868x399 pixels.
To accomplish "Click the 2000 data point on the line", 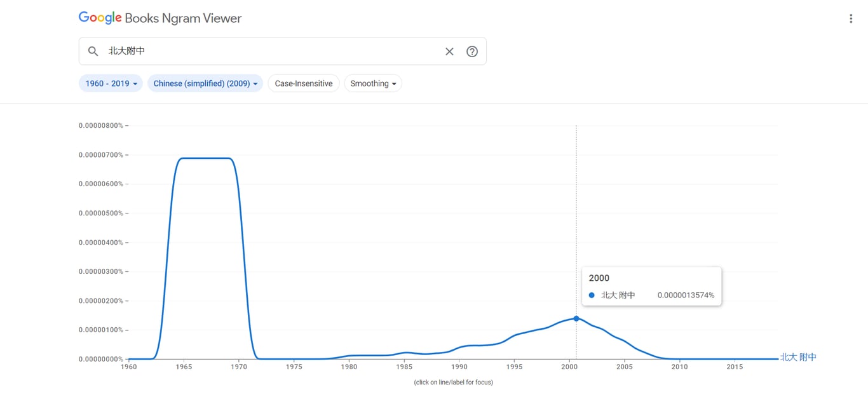I will (576, 318).
